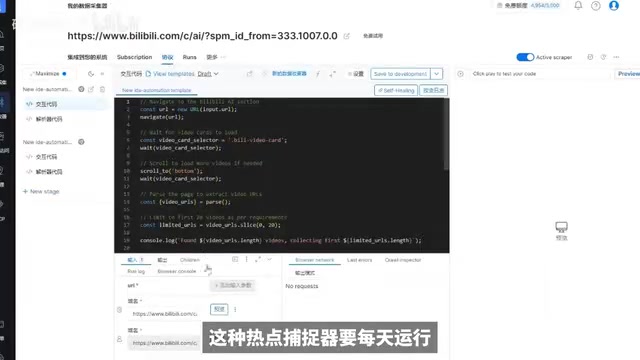Open the Subscription tab
640x360 pixels.
(x=134, y=57)
